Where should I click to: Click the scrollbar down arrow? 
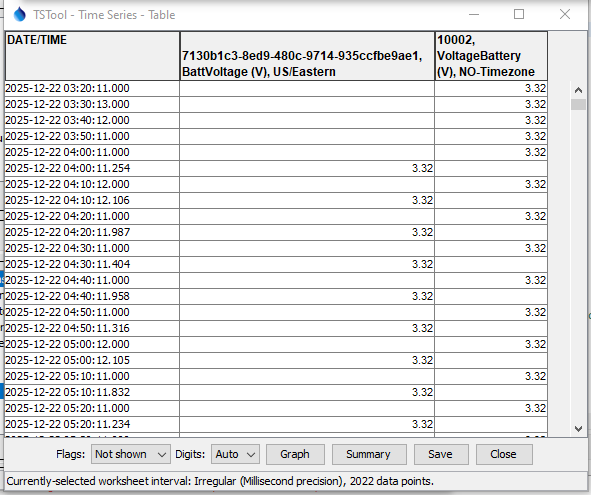point(578,429)
